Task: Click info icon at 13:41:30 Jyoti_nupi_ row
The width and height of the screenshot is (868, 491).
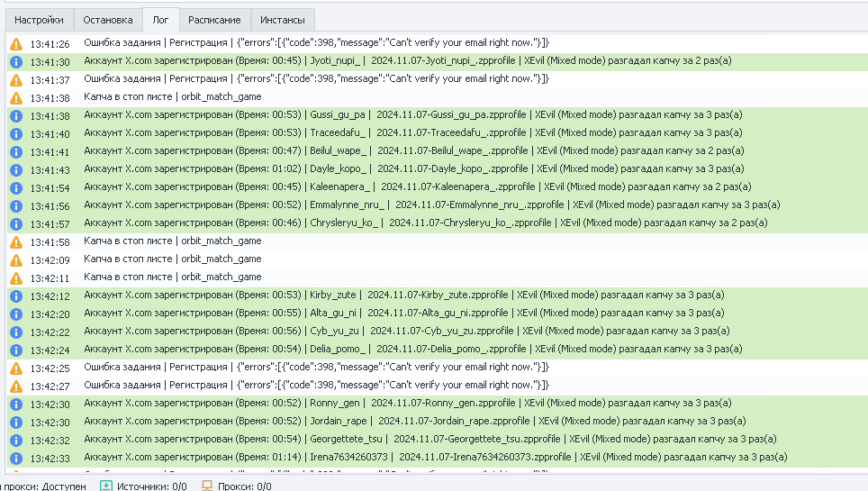Action: (16, 62)
